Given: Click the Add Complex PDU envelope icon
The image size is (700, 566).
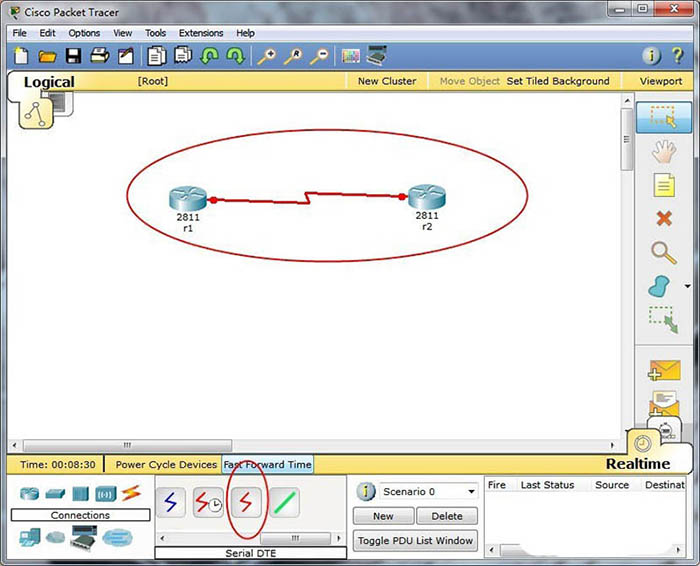Looking at the screenshot, I should (x=664, y=403).
